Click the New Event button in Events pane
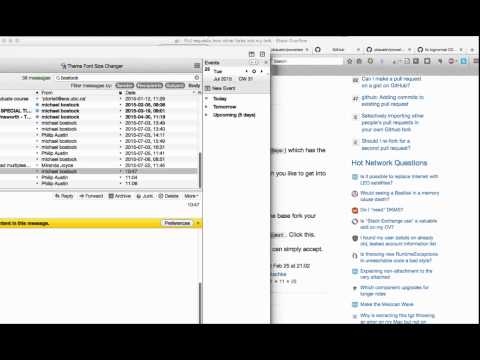The height and width of the screenshot is (360, 480). coord(220,88)
